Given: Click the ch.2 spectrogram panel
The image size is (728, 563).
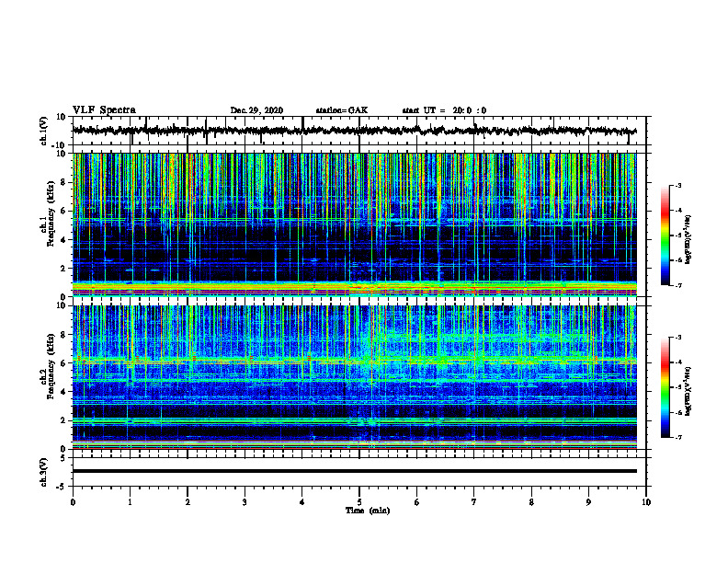Looking at the screenshot, I should (354, 377).
